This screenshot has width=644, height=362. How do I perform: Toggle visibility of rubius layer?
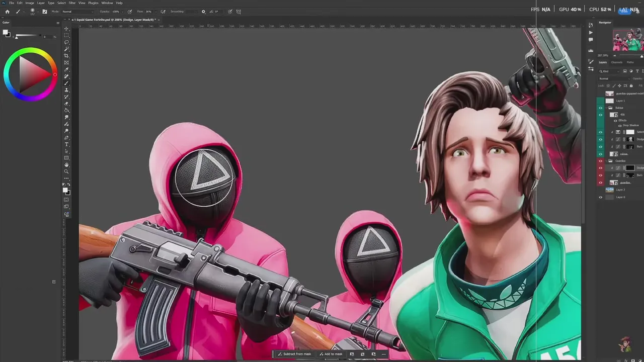(600, 154)
